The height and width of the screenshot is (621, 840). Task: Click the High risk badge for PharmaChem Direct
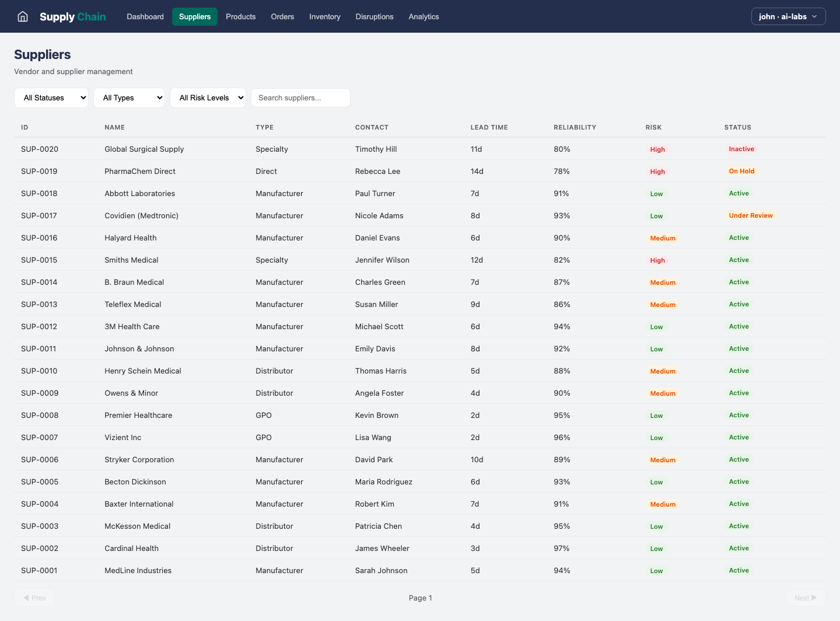[x=657, y=171]
